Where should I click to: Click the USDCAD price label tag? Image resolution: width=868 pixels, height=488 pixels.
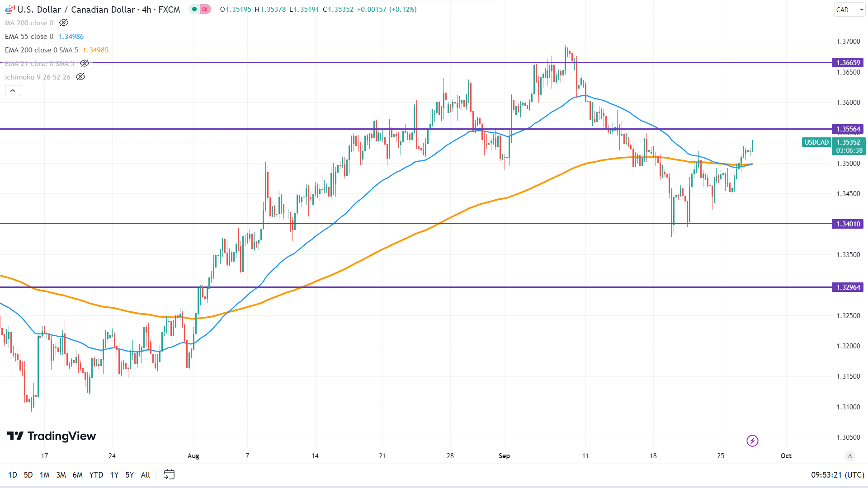(x=816, y=142)
